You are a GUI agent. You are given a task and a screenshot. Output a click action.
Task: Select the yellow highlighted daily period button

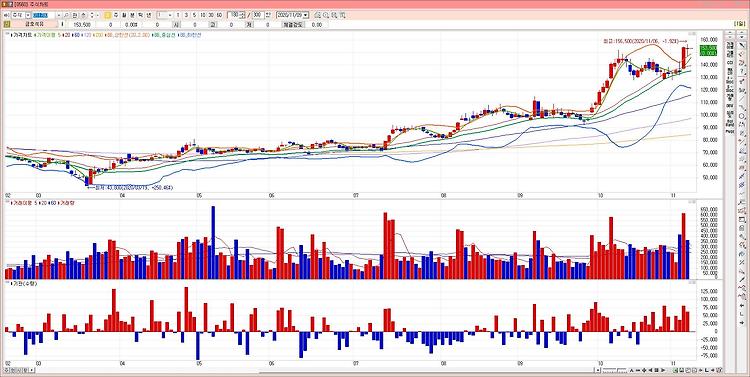108,15
